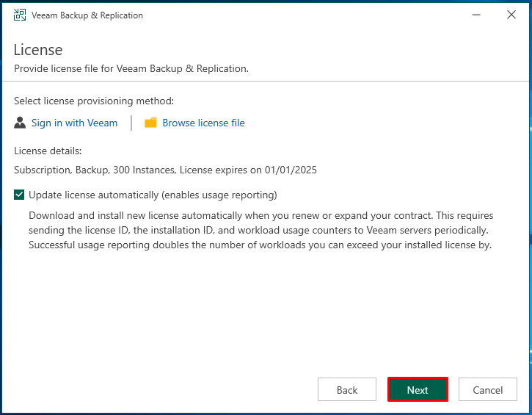Image resolution: width=532 pixels, height=415 pixels.
Task: Click the yellow folder icon beside Browse license file
Action: (x=150, y=123)
